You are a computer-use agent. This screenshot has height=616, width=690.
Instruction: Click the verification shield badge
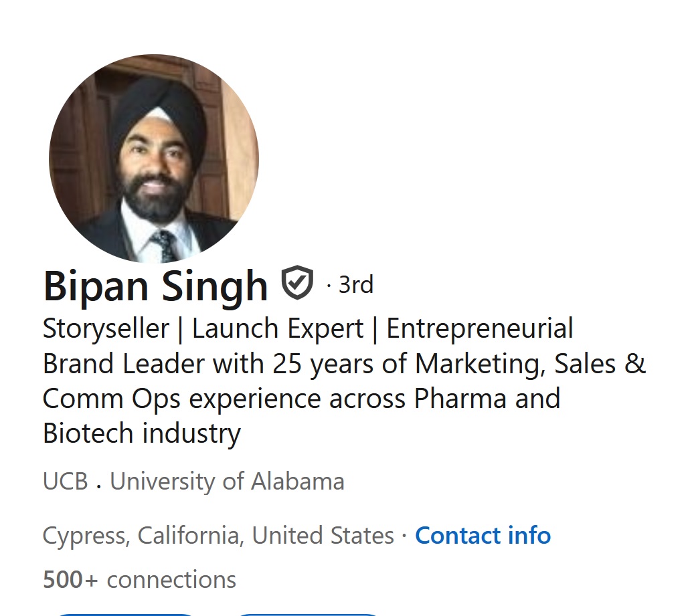[297, 284]
